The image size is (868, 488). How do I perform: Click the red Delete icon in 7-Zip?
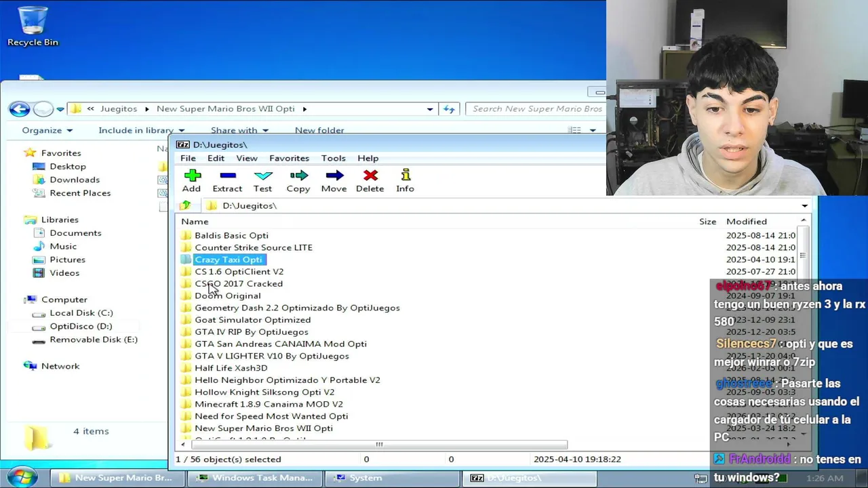370,176
